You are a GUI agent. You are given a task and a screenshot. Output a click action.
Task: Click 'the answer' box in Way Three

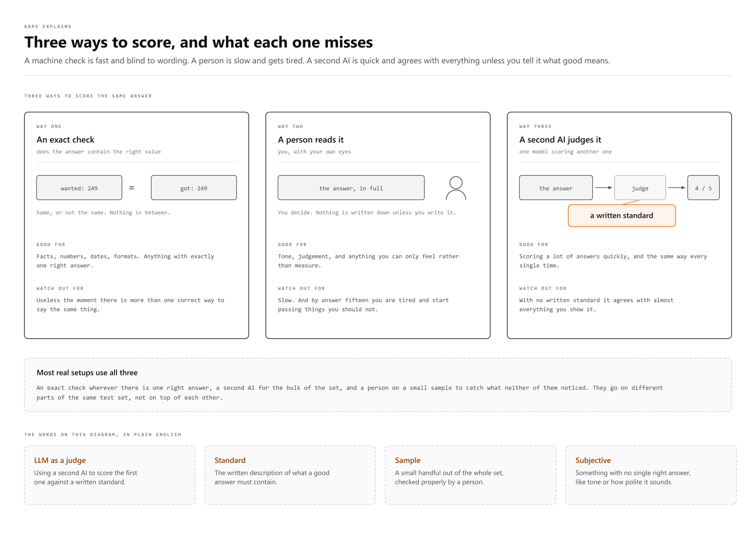point(556,188)
